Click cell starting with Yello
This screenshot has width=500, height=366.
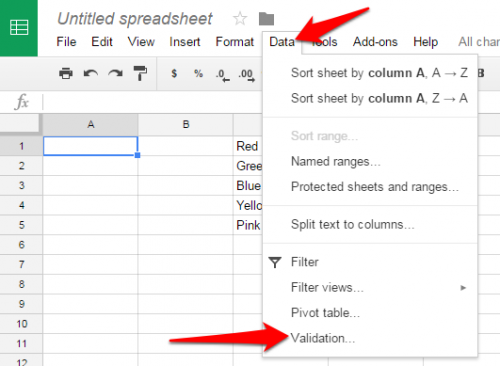point(248,205)
